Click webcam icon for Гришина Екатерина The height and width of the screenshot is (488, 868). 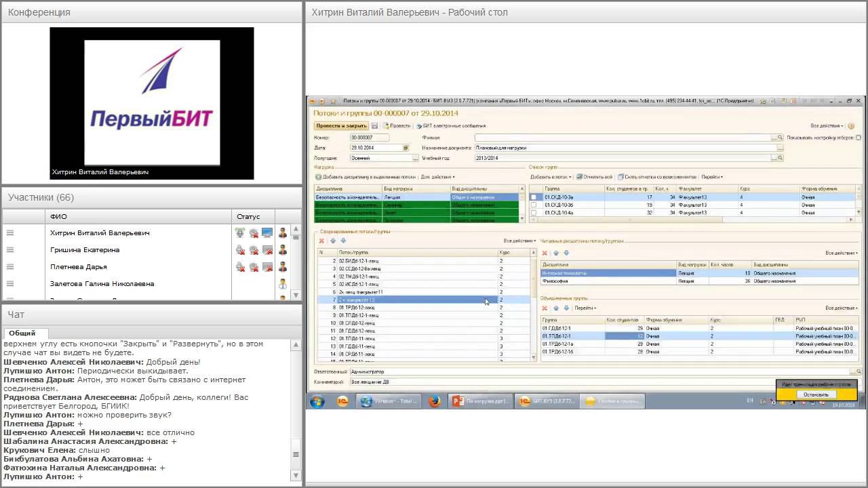click(x=254, y=250)
